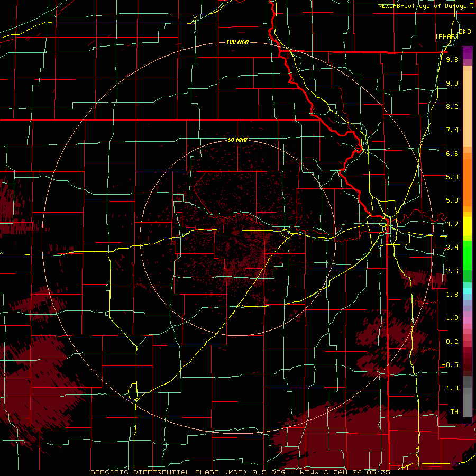
Task: Click the 5.0 value on the color scale
Action: pyautogui.click(x=452, y=200)
